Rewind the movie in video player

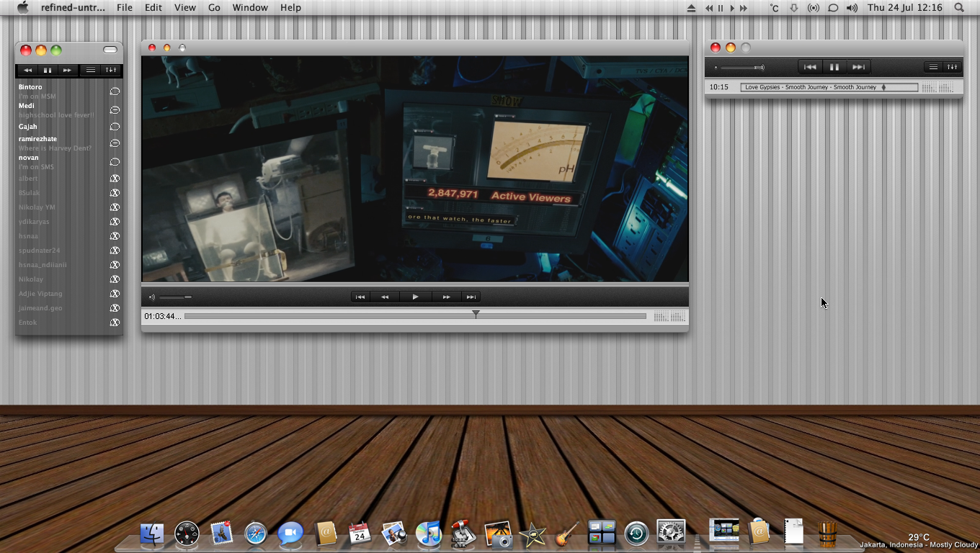(385, 297)
